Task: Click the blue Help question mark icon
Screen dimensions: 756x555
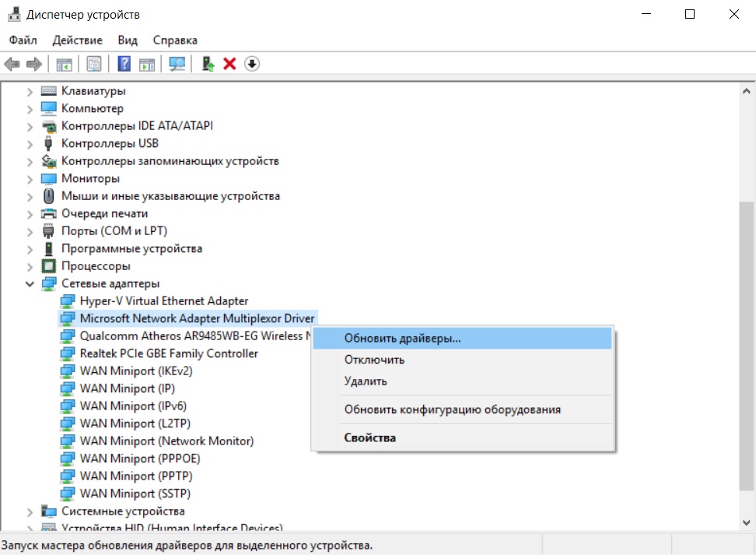Action: [124, 64]
